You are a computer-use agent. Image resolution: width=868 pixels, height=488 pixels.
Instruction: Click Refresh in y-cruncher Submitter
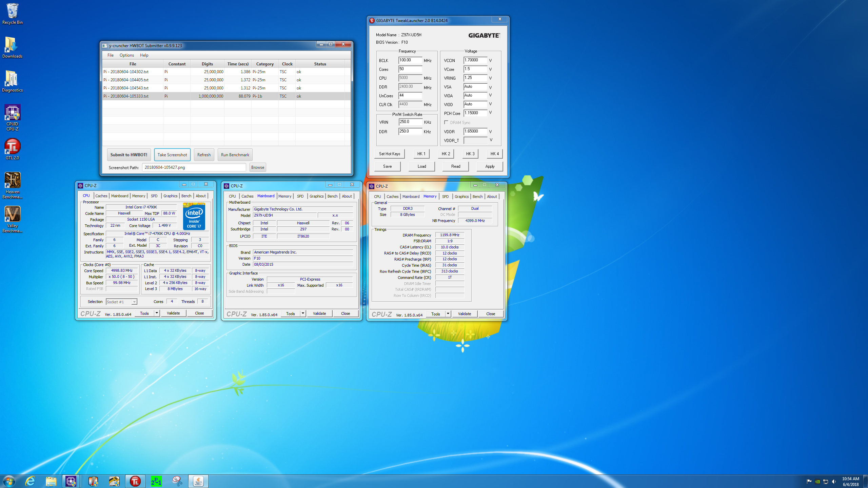click(204, 155)
